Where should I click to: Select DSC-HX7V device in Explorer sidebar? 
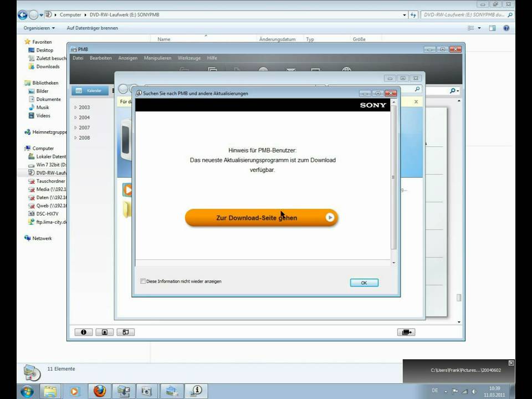47,214
